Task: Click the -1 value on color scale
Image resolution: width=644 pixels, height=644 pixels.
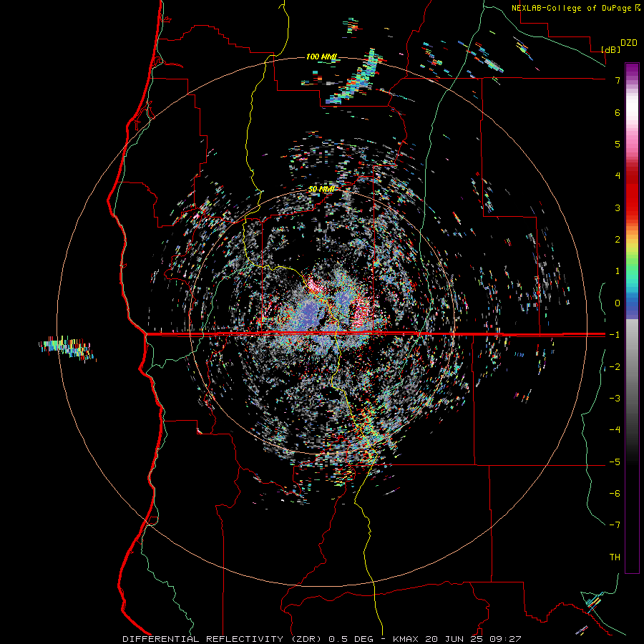Action: 615,335
